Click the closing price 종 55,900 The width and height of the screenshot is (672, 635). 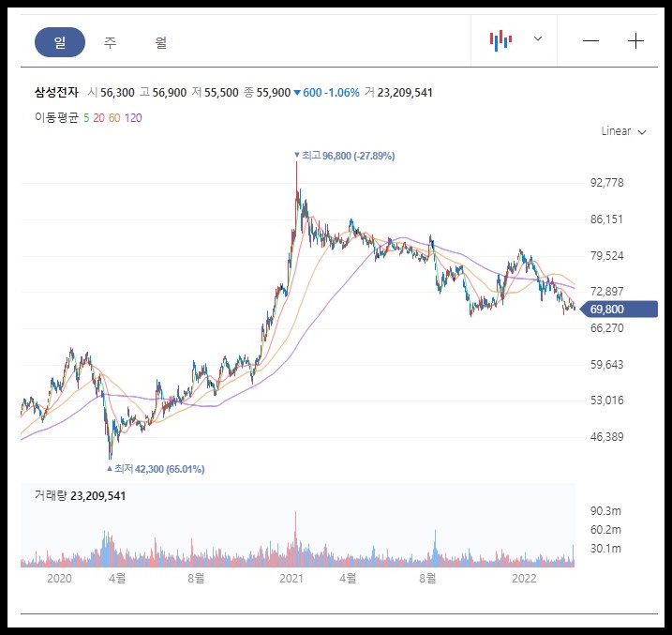[x=267, y=92]
